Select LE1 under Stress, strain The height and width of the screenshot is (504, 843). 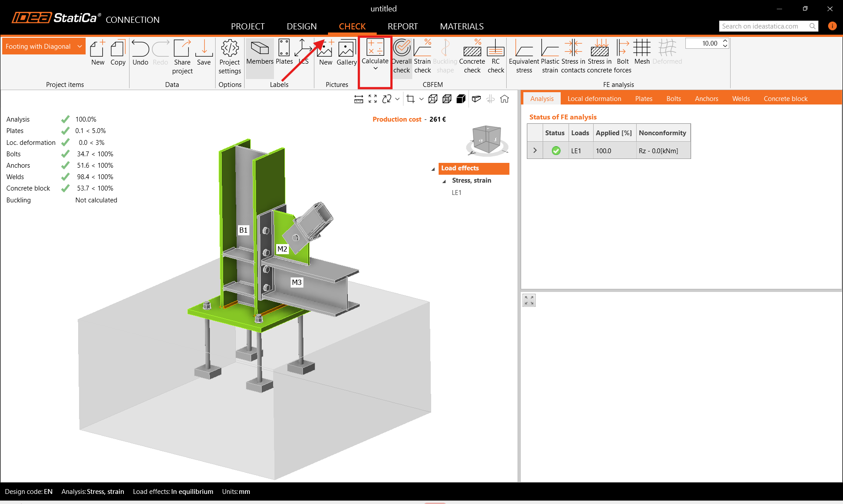point(456,193)
